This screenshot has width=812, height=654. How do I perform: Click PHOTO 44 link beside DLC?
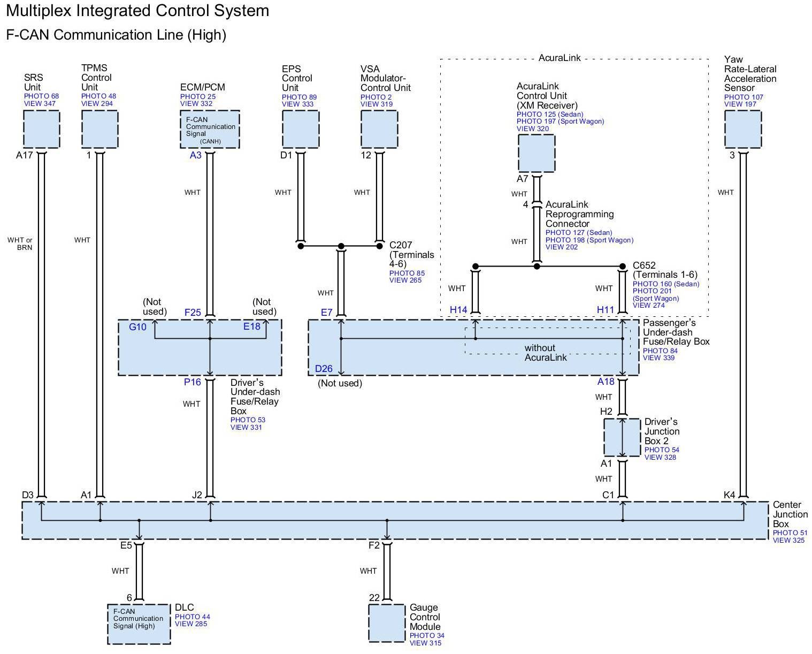pos(192,617)
